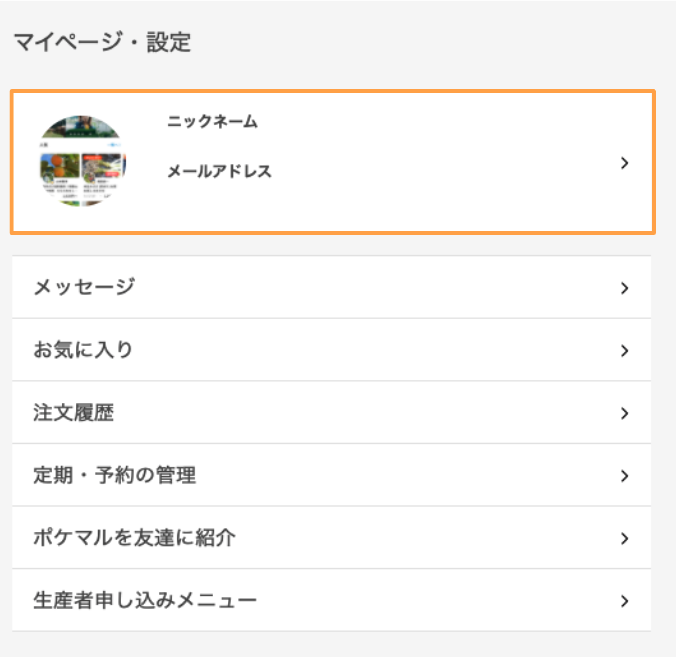Open the profile avatar thumbnail
676x657 pixels.
82,160
